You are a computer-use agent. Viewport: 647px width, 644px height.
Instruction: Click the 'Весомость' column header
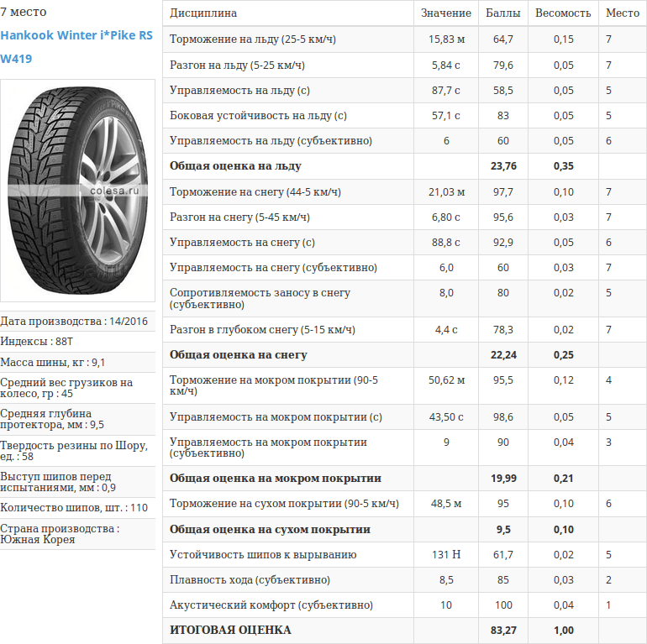point(563,13)
